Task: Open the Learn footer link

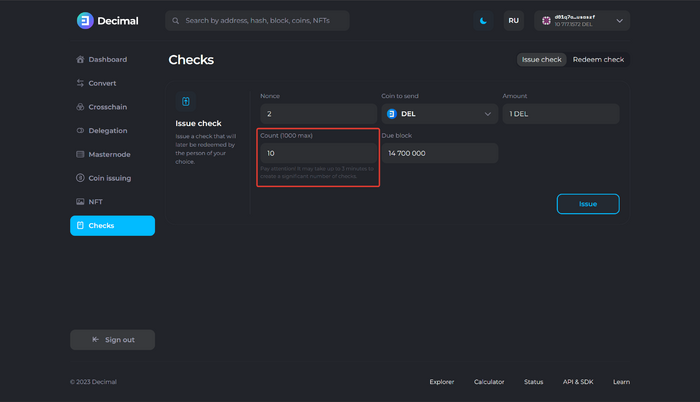Action: tap(621, 382)
